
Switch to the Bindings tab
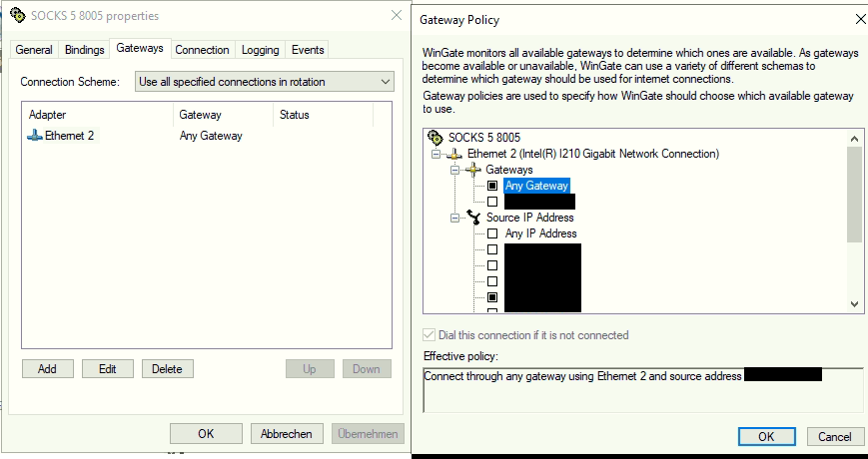click(85, 50)
